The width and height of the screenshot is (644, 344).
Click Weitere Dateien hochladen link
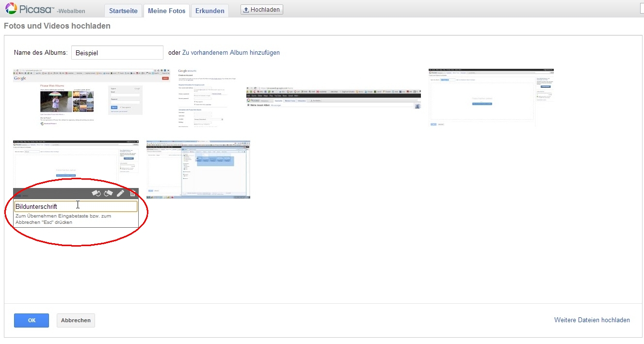click(x=592, y=320)
